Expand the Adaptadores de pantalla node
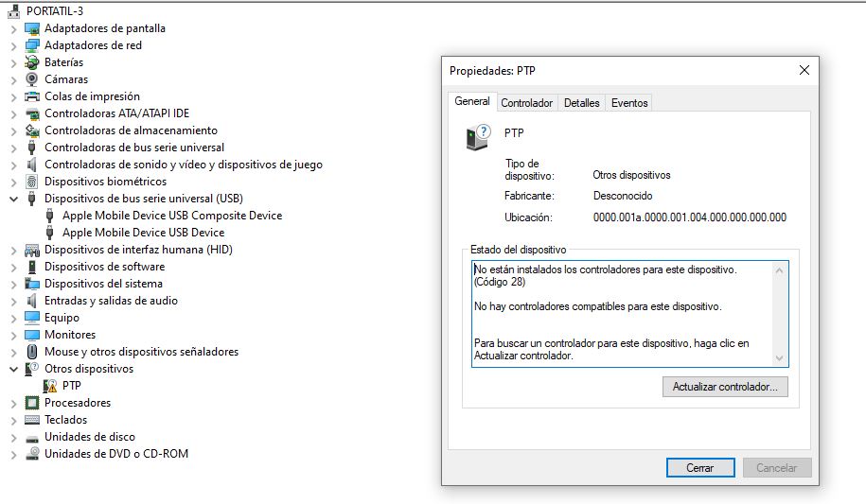 (13, 28)
